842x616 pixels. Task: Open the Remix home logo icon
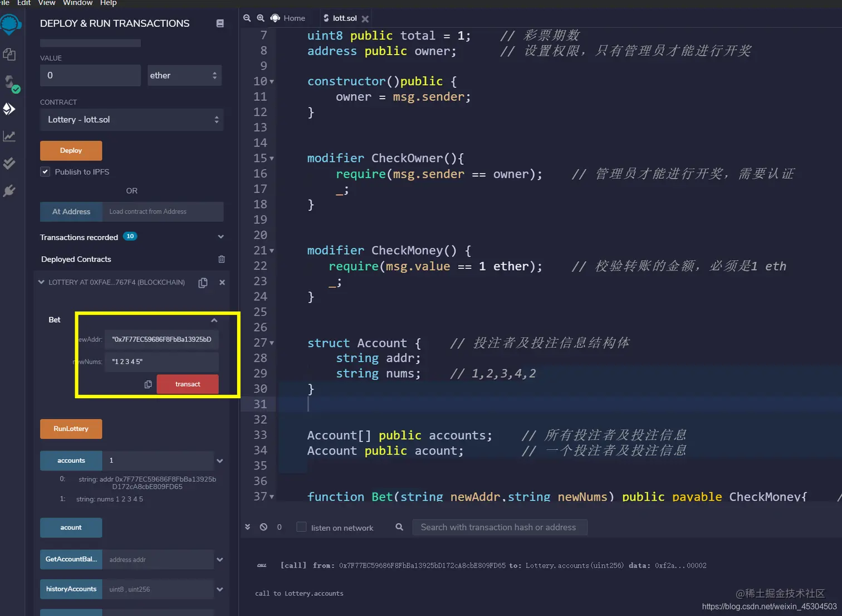click(x=10, y=25)
